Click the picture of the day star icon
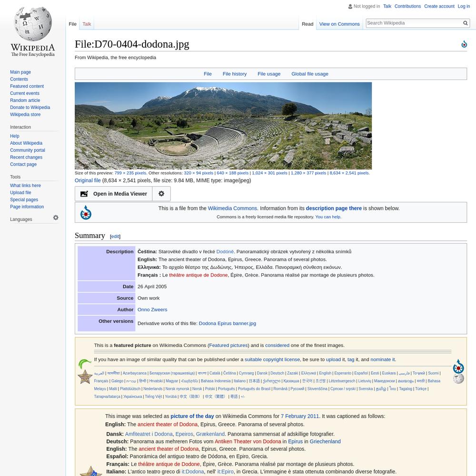 [91, 471]
